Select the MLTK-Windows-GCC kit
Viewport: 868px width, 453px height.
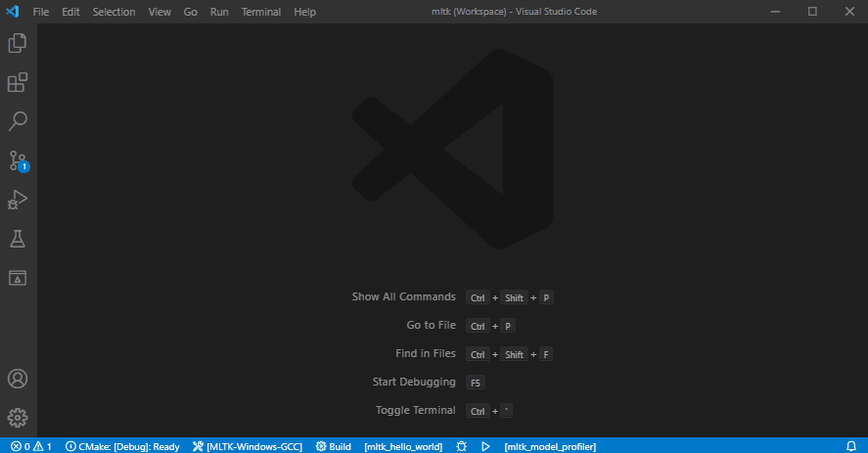point(249,446)
